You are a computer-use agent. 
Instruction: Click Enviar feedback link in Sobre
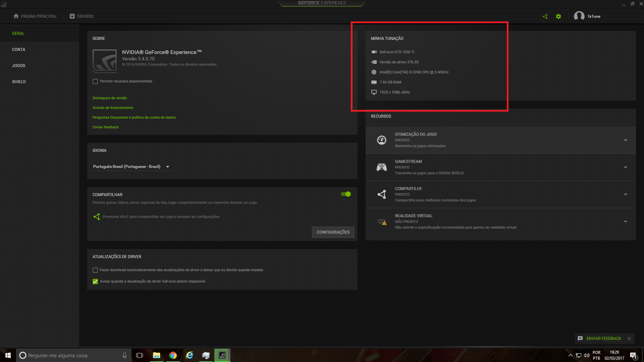[x=106, y=127]
